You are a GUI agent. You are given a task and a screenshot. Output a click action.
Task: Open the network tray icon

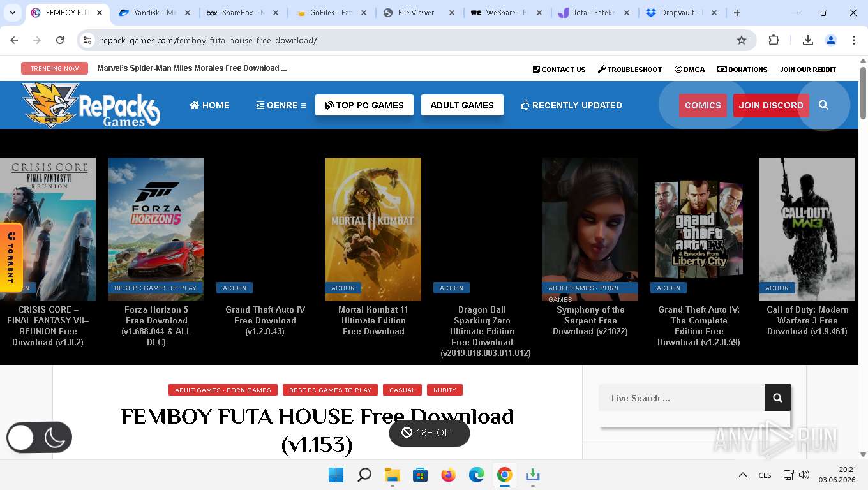click(789, 475)
